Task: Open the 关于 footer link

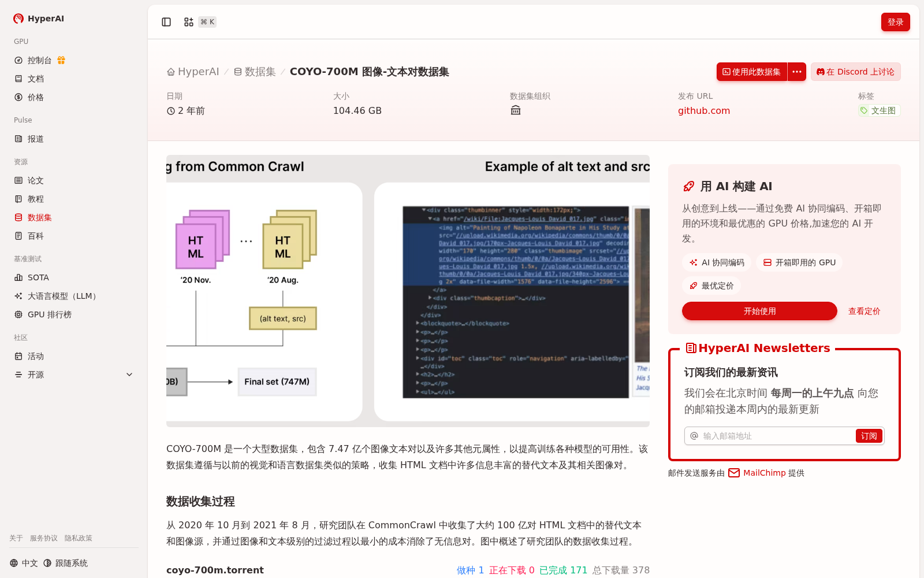Action: [16, 538]
